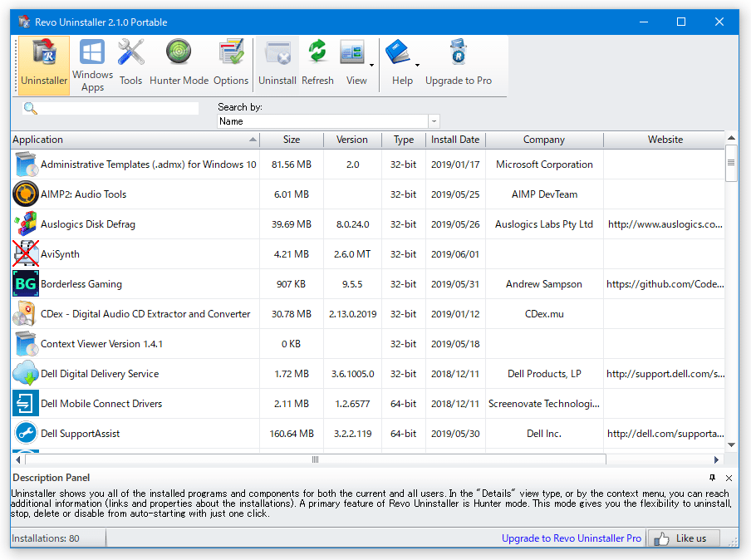Select the Borderless Gaming BG icon
This screenshot has width=751, height=560.
[x=26, y=283]
